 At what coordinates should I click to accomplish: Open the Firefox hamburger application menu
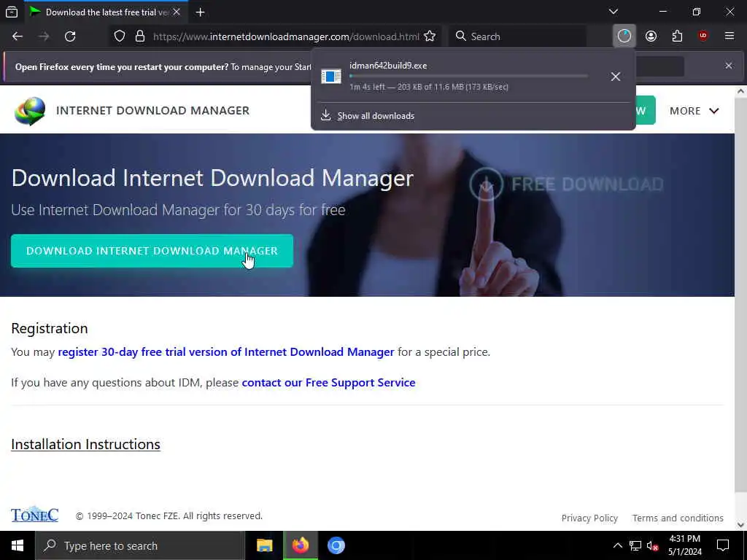(729, 36)
